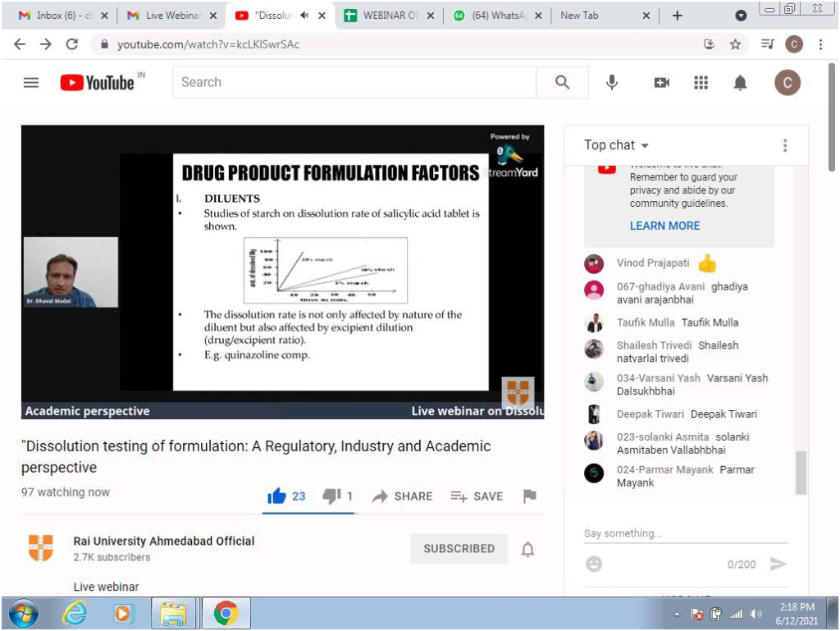Toggle channel notification bell beside SUBSCRIBED
The height and width of the screenshot is (631, 840).
(527, 549)
